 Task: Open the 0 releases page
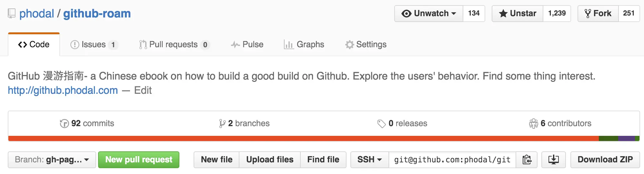tap(402, 124)
